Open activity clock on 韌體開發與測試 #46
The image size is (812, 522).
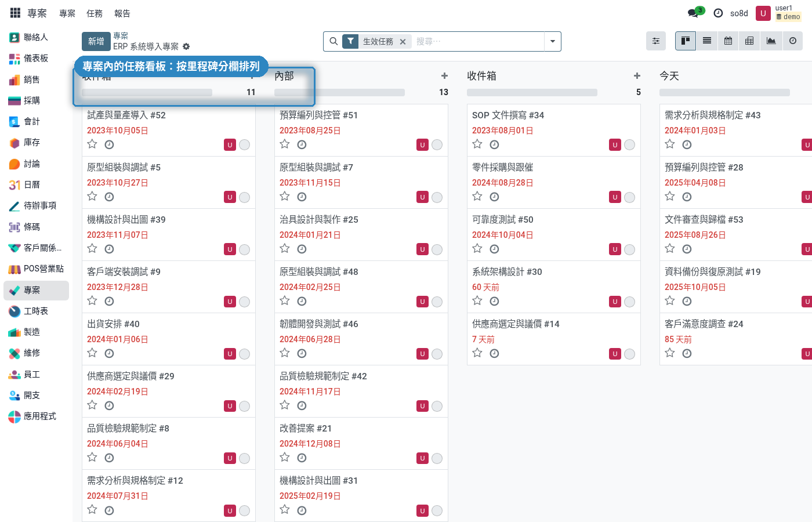pos(302,353)
